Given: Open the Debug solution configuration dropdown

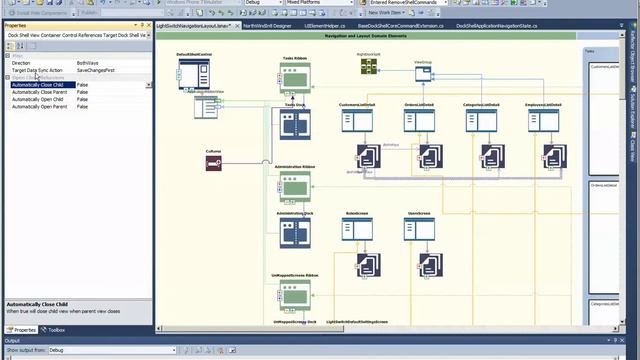Looking at the screenshot, I should pyautogui.click(x=280, y=2).
